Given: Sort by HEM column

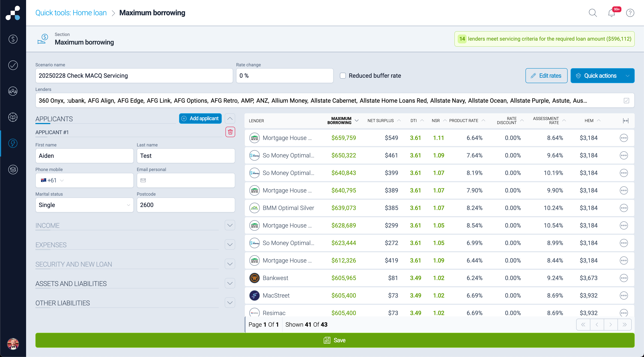Looking at the screenshot, I should (x=592, y=121).
